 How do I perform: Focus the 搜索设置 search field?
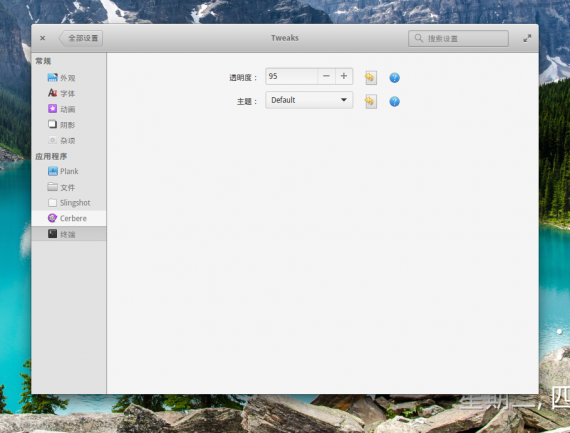pyautogui.click(x=458, y=38)
